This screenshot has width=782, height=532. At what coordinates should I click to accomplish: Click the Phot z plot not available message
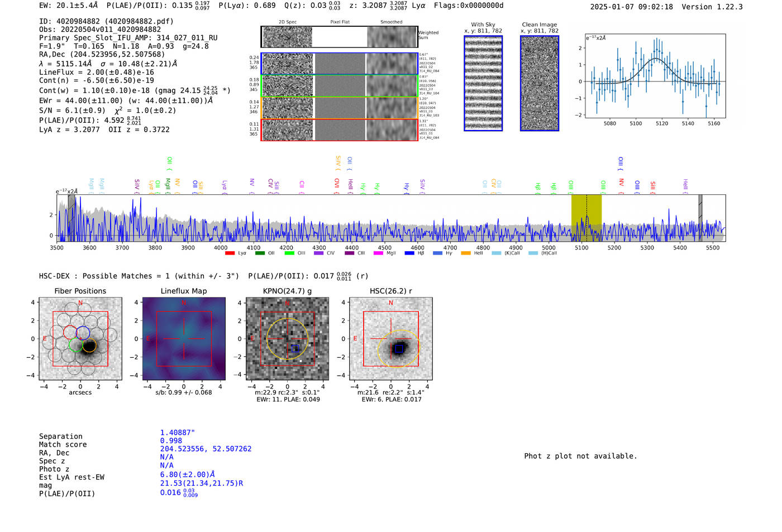pos(580,456)
